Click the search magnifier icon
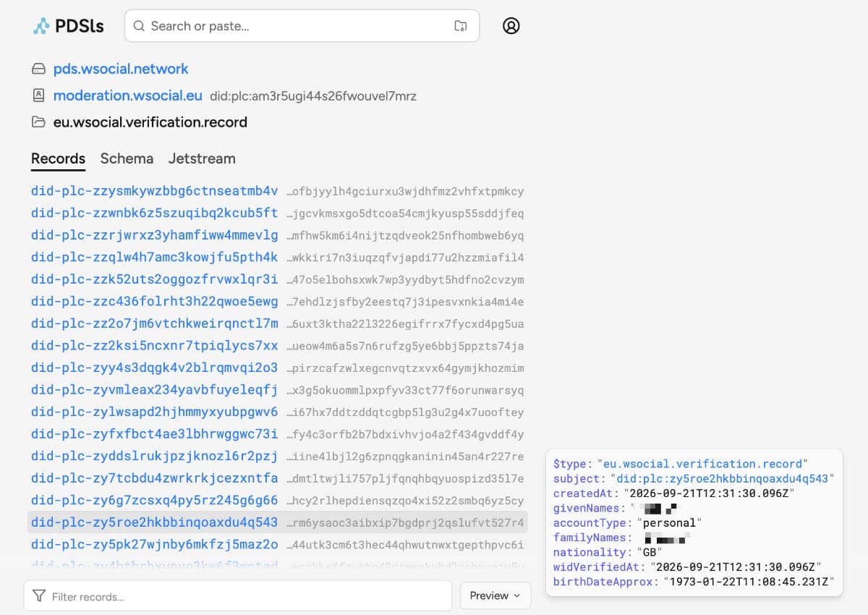The image size is (868, 615). pos(139,26)
